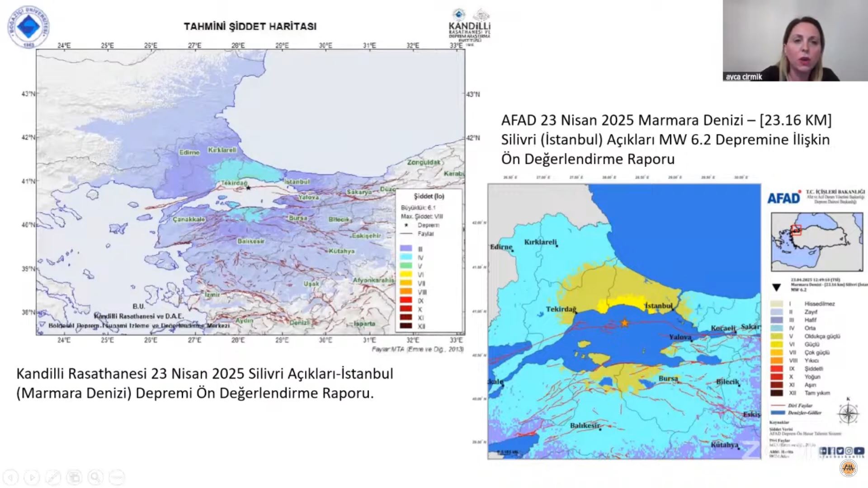The width and height of the screenshot is (868, 488).
Task: Select the ayca cirmik webcam thumbnail
Action: (x=795, y=41)
